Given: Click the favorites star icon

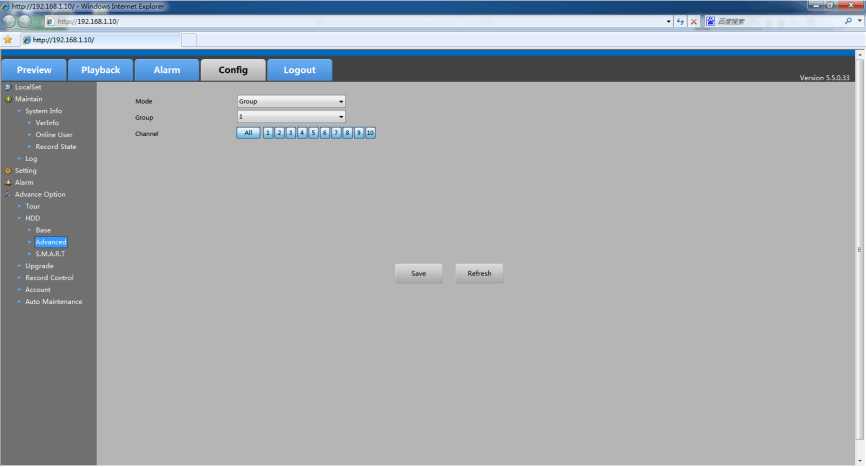Looking at the screenshot, I should click(x=8, y=39).
